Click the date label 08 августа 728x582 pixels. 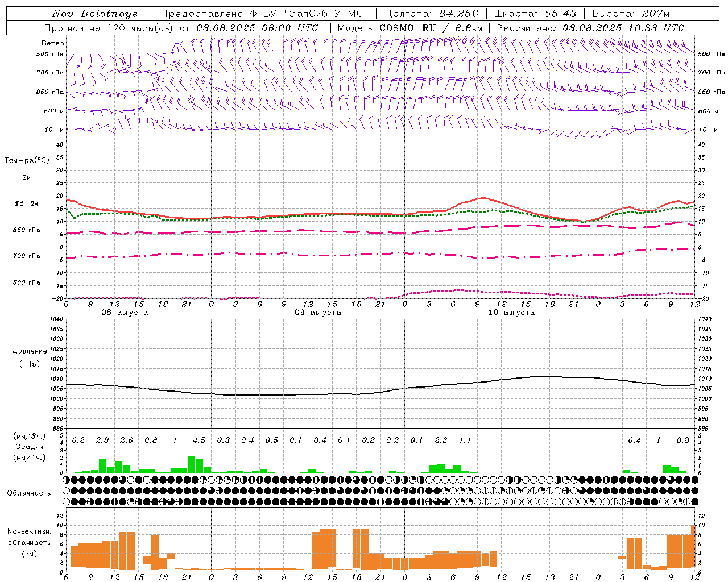(x=125, y=313)
